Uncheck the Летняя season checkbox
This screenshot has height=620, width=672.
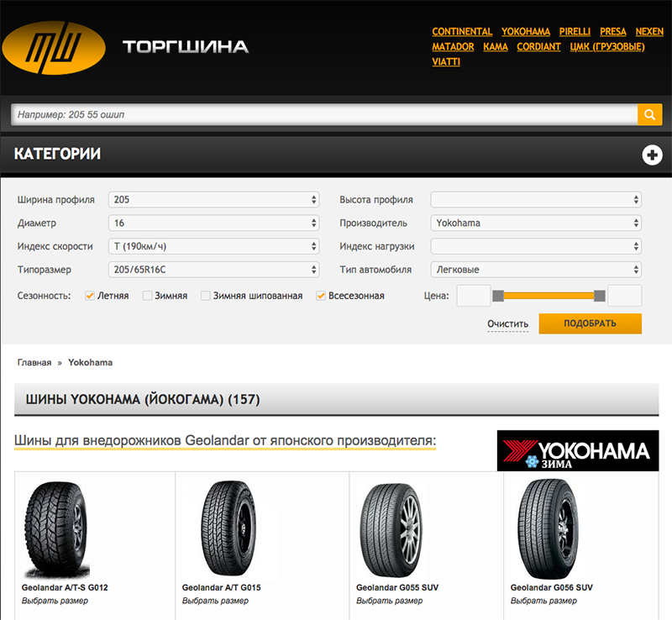click(x=90, y=296)
